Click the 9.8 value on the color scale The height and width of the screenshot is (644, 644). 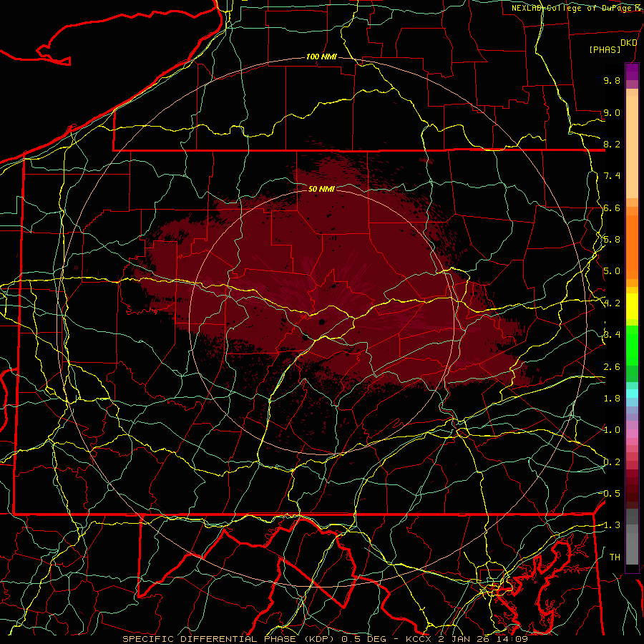(x=612, y=80)
